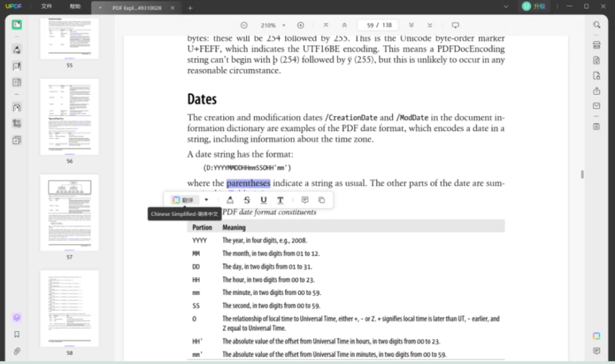Click the 翻译 translate button
Viewport: 615px width, 364px height.
tap(184, 200)
